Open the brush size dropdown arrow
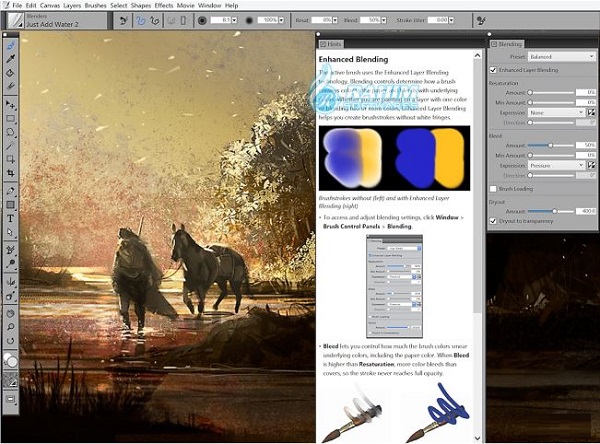The image size is (600, 444). (234, 20)
